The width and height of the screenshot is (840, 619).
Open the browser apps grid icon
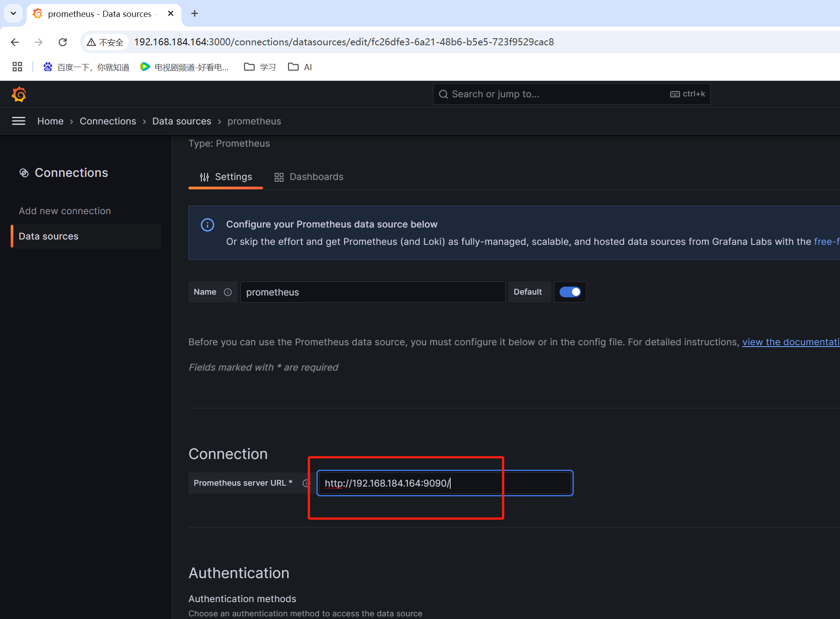coord(17,67)
